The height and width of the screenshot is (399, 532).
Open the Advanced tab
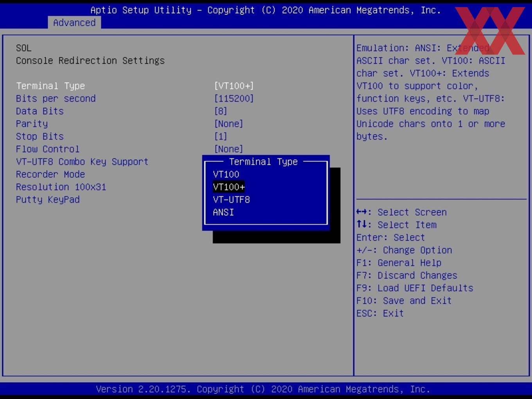(74, 23)
